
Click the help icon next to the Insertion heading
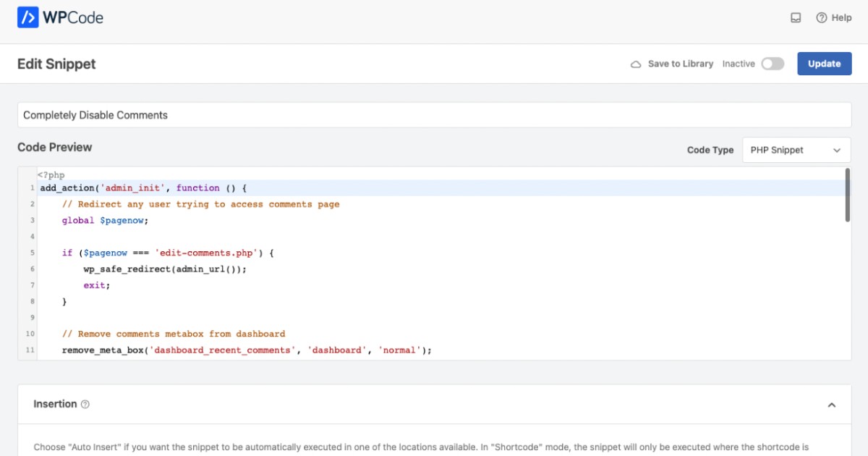(x=84, y=404)
